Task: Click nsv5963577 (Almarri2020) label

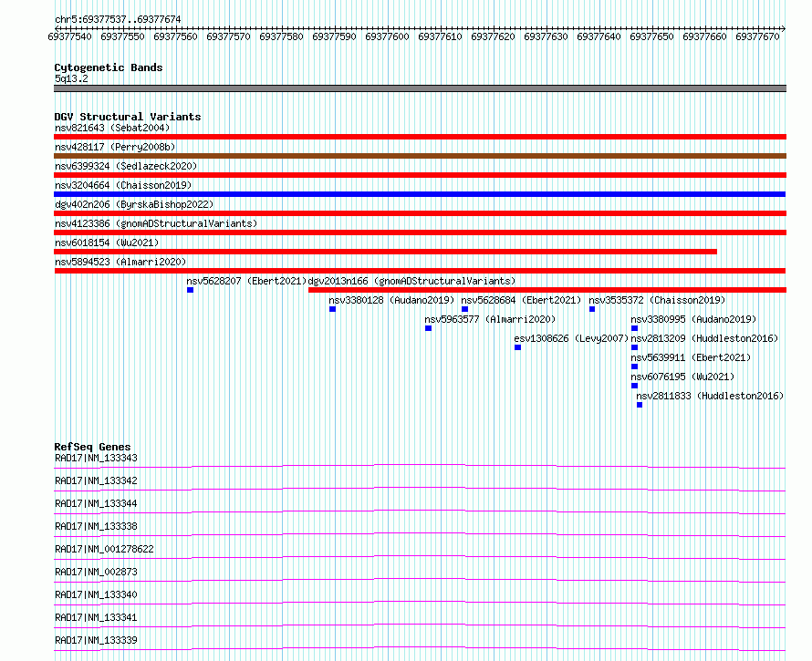Action: (490, 319)
